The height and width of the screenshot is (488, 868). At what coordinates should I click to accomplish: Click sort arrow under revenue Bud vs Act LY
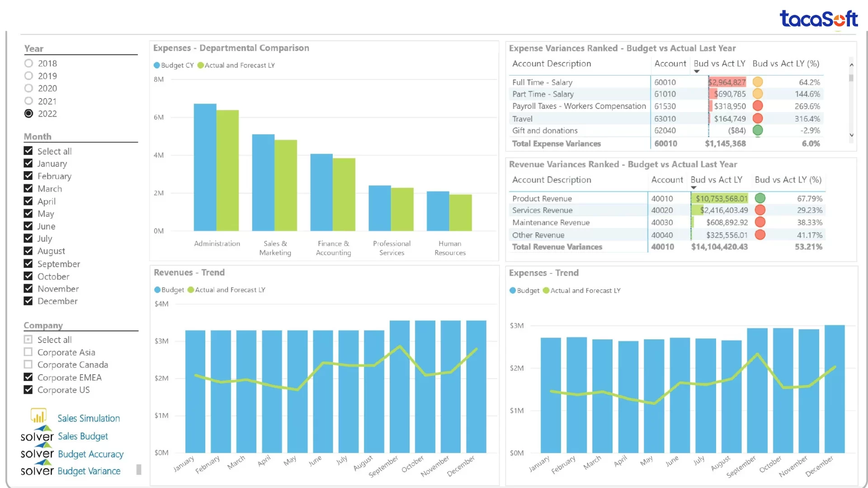tap(693, 188)
